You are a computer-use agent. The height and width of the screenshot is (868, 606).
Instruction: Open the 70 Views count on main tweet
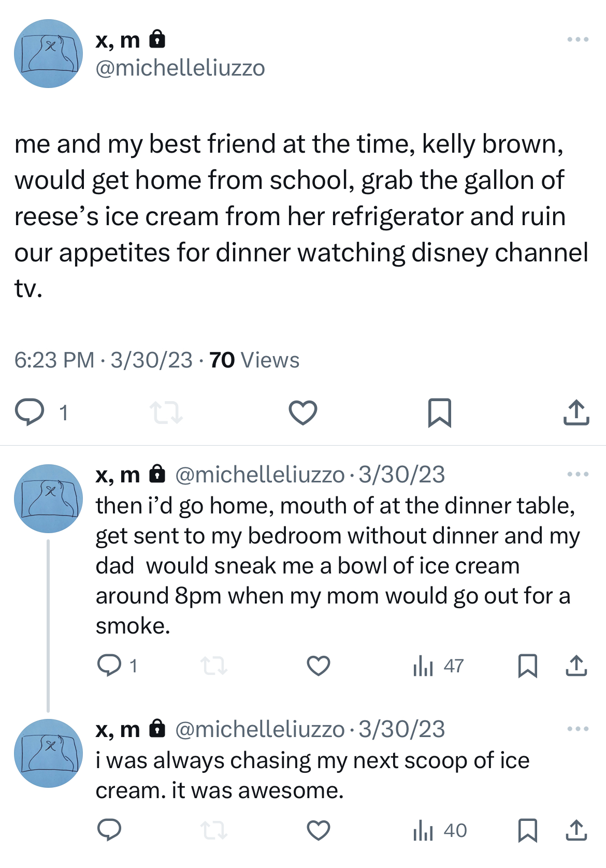point(254,360)
